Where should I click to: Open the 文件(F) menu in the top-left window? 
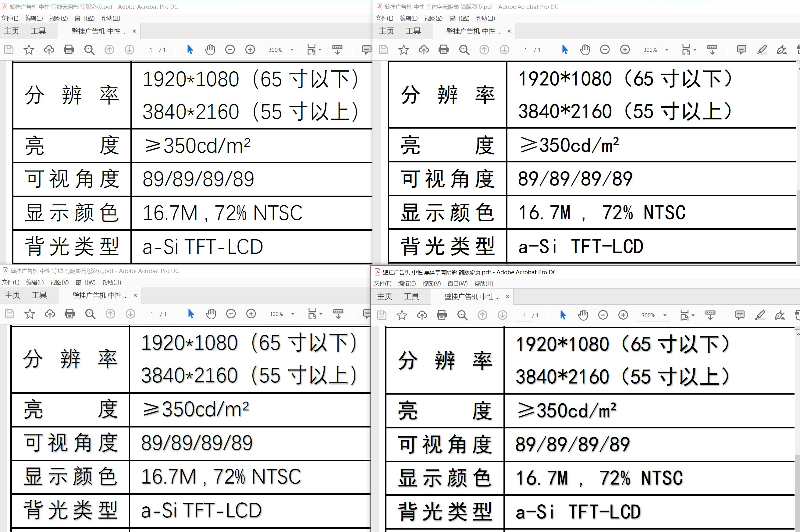click(x=10, y=18)
